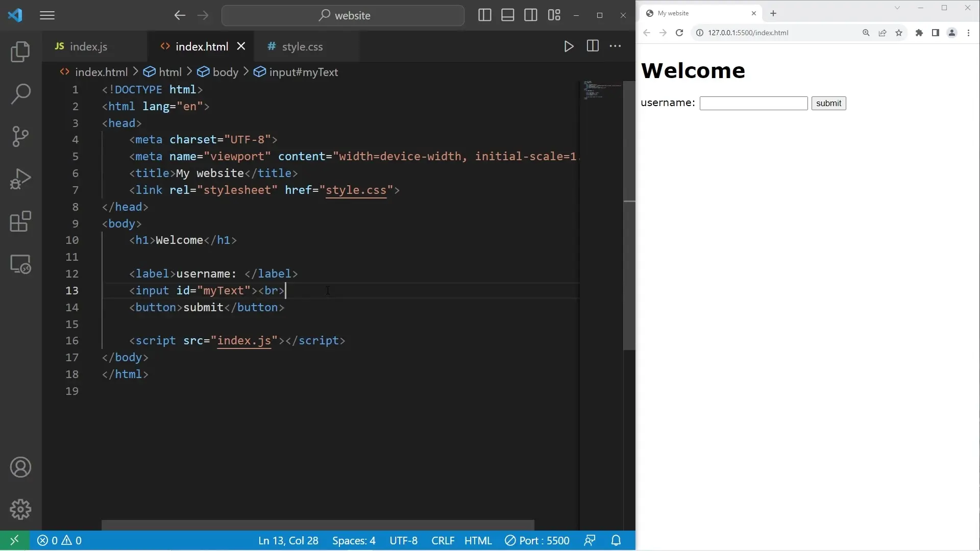This screenshot has height=551, width=980.
Task: Open the style.css link in code
Action: [356, 190]
